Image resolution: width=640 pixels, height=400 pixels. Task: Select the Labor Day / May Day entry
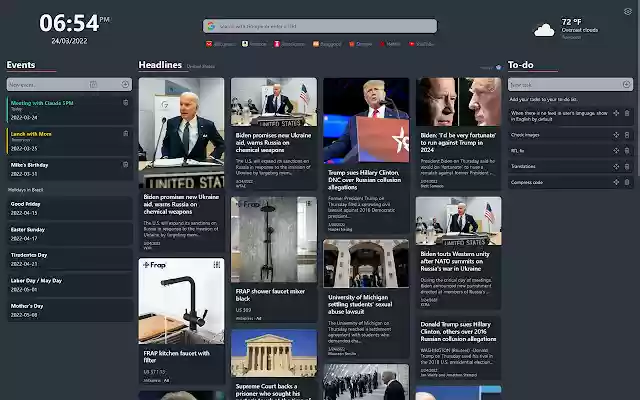70,285
